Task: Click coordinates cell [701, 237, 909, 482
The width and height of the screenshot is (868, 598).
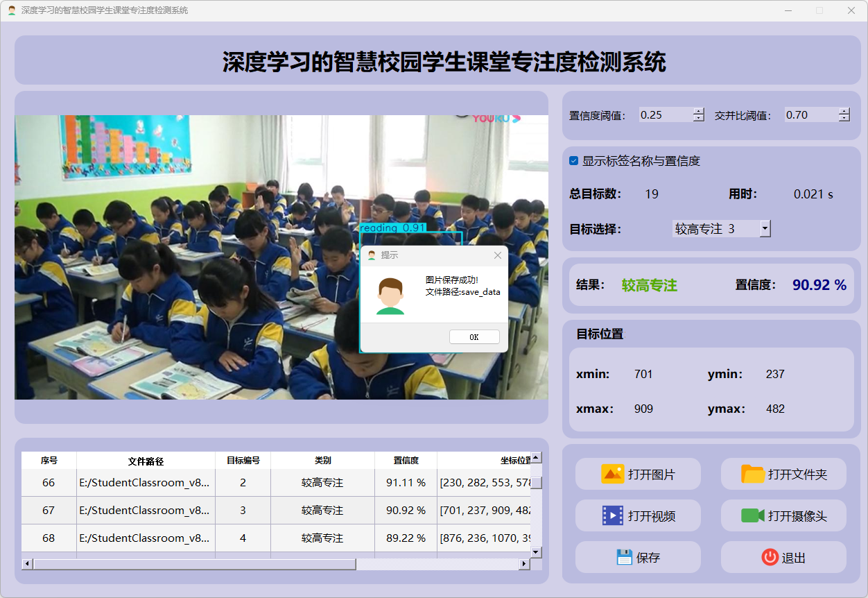Action: pos(484,511)
